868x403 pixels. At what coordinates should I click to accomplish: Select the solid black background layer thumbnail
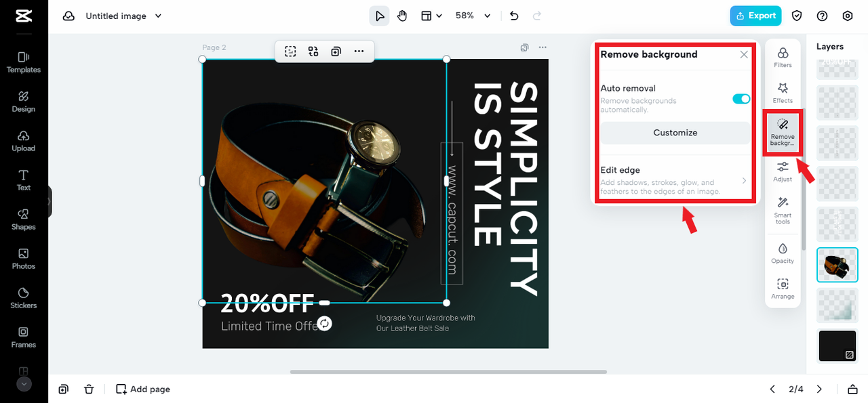[x=837, y=346]
